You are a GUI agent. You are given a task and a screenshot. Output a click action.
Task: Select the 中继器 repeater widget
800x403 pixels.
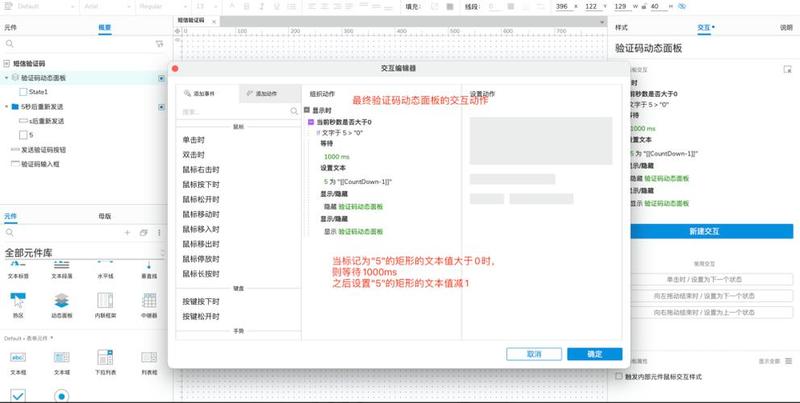(148, 305)
